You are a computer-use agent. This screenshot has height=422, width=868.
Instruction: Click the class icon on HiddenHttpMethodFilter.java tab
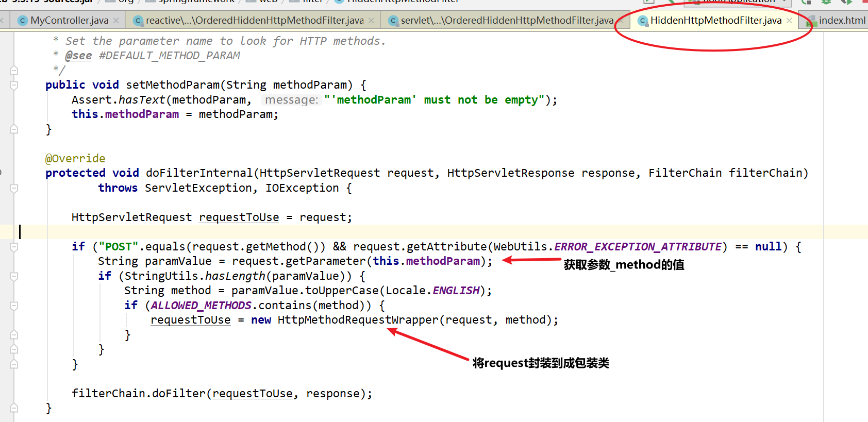pyautogui.click(x=642, y=21)
